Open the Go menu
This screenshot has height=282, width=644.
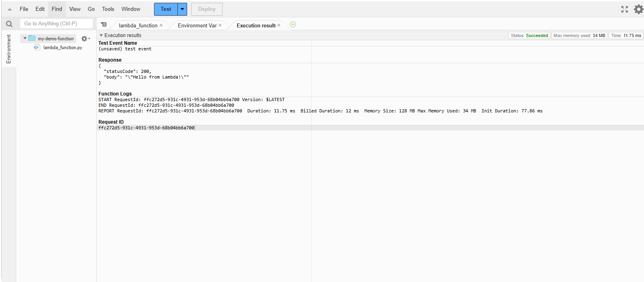click(x=91, y=9)
